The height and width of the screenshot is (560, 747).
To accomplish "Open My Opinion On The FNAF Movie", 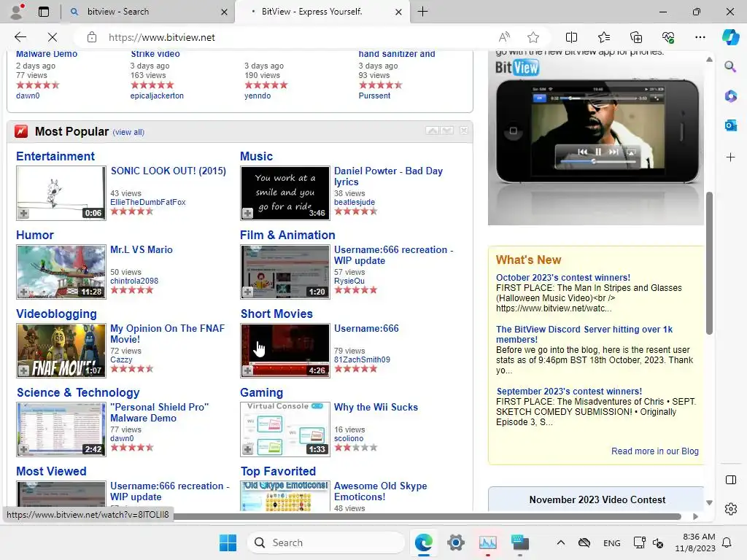I will point(167,334).
